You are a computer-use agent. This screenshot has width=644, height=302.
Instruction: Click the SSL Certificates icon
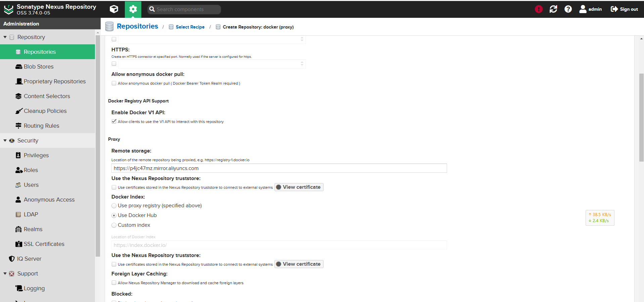(18, 244)
